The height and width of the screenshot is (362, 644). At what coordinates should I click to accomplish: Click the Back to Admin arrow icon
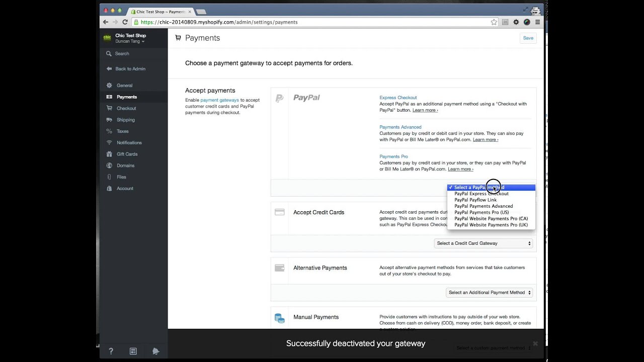(x=109, y=69)
